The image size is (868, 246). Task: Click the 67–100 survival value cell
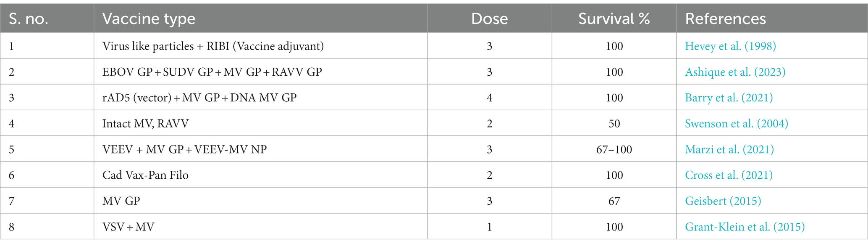click(614, 149)
